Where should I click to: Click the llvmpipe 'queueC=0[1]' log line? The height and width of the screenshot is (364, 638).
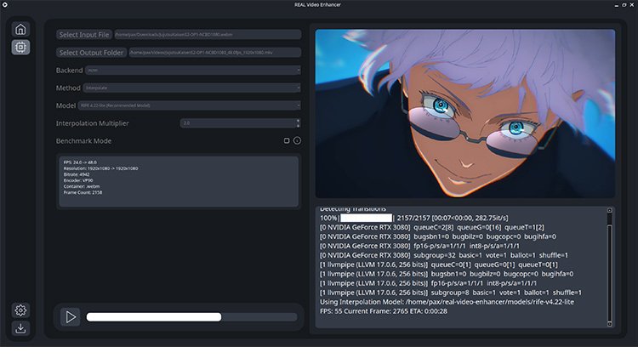439,264
